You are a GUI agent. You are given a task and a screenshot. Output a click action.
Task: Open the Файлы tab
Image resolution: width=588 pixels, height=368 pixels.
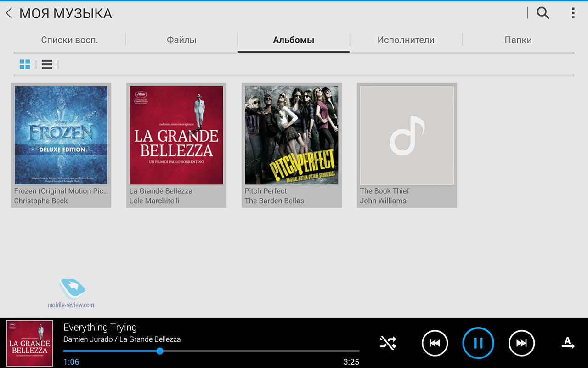pyautogui.click(x=181, y=40)
